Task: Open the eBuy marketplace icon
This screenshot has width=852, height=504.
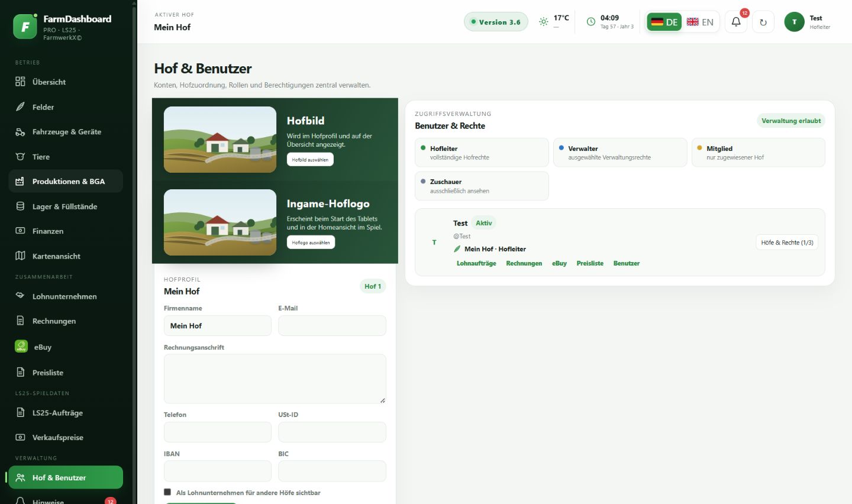Action: point(21,347)
